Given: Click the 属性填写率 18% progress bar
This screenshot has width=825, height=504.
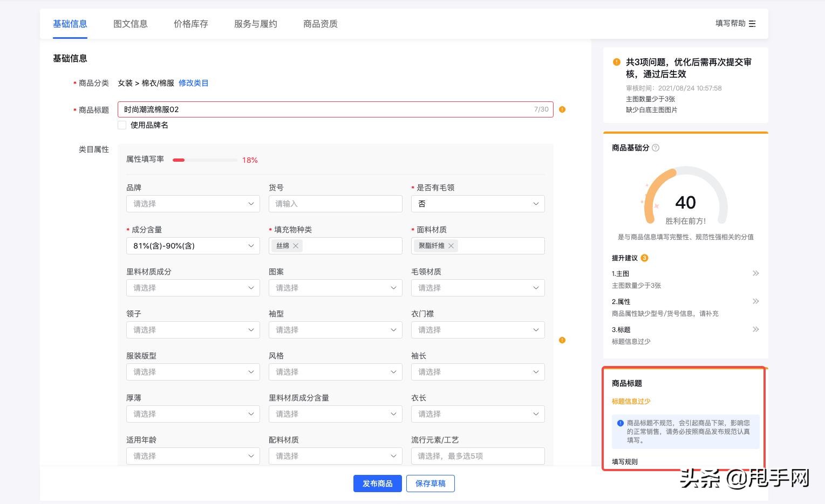Looking at the screenshot, I should [205, 160].
